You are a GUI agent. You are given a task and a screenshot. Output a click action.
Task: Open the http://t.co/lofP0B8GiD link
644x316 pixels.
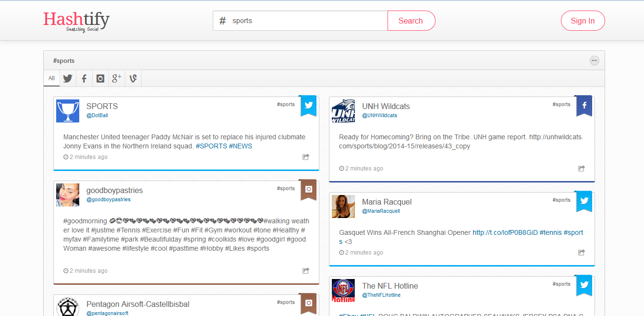[x=505, y=232]
